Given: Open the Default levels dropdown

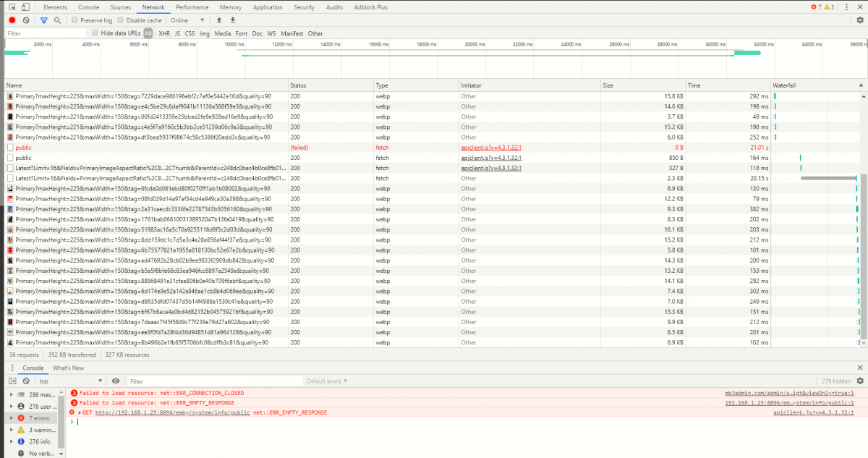Looking at the screenshot, I should (x=325, y=381).
